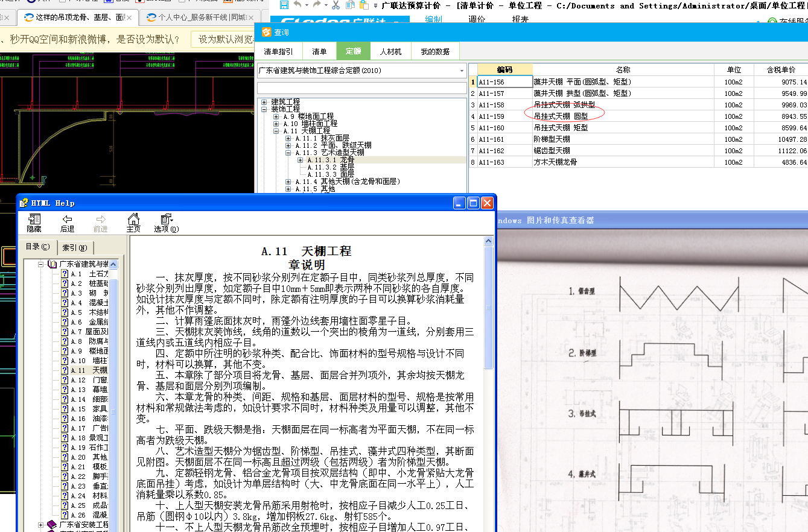Open the 索引 tab in HTML Help
The width and height of the screenshot is (808, 532).
point(75,247)
